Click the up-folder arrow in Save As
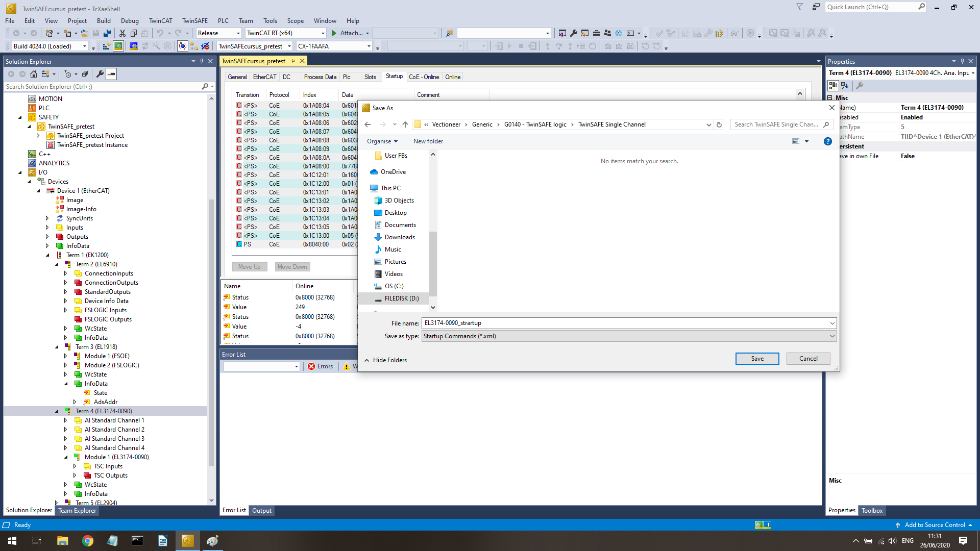980x551 pixels. 405,124
